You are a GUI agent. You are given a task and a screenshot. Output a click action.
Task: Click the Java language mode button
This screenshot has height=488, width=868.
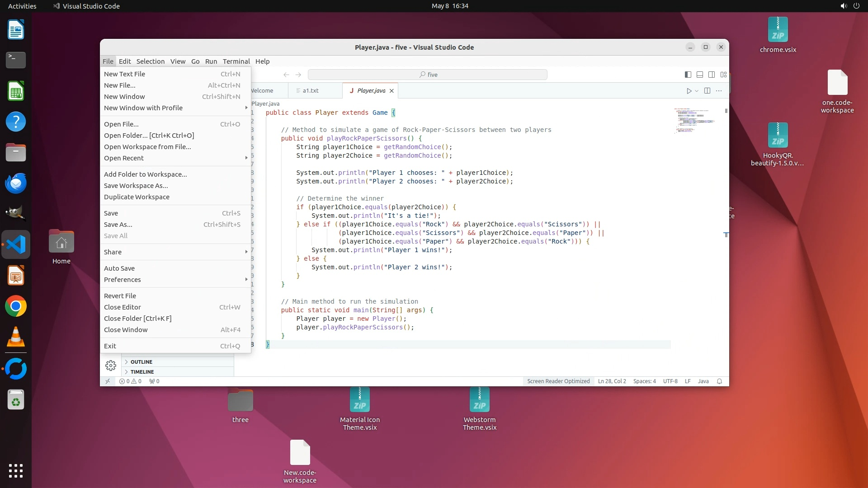coord(703,381)
